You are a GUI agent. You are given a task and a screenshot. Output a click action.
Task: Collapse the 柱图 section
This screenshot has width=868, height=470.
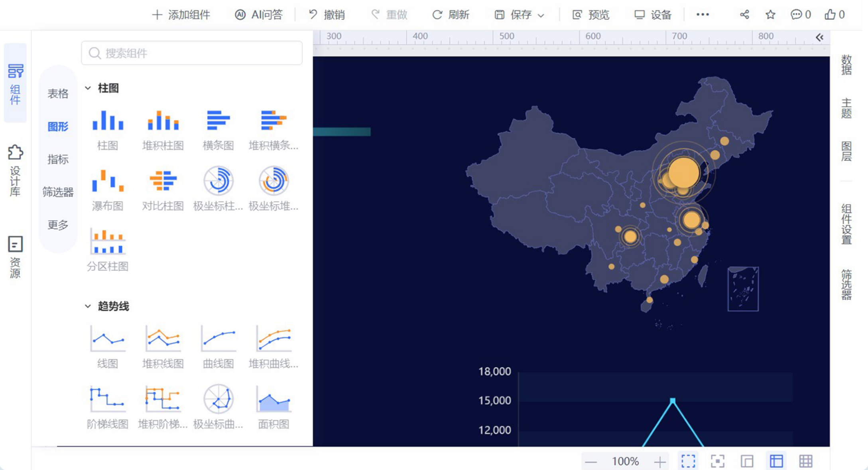88,88
